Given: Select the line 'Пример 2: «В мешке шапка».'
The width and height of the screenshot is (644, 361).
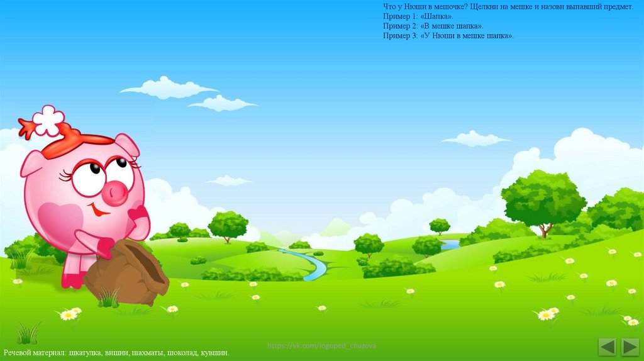Looking at the screenshot, I should point(433,26).
